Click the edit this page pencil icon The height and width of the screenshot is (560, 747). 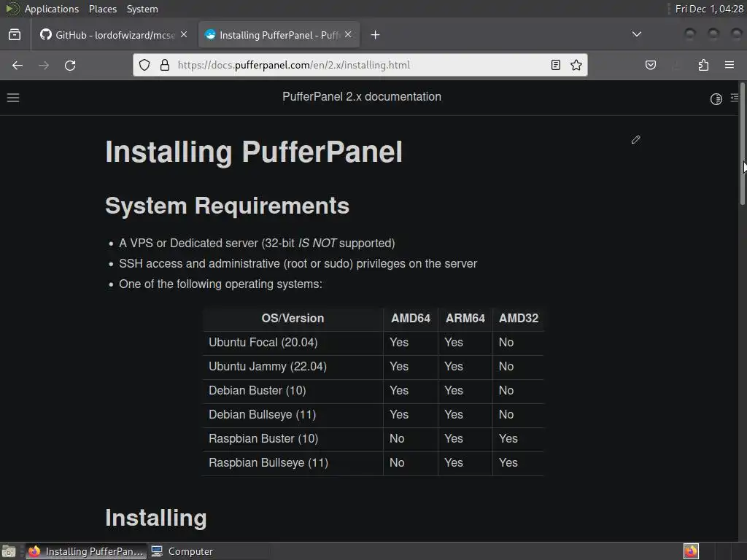[635, 139]
